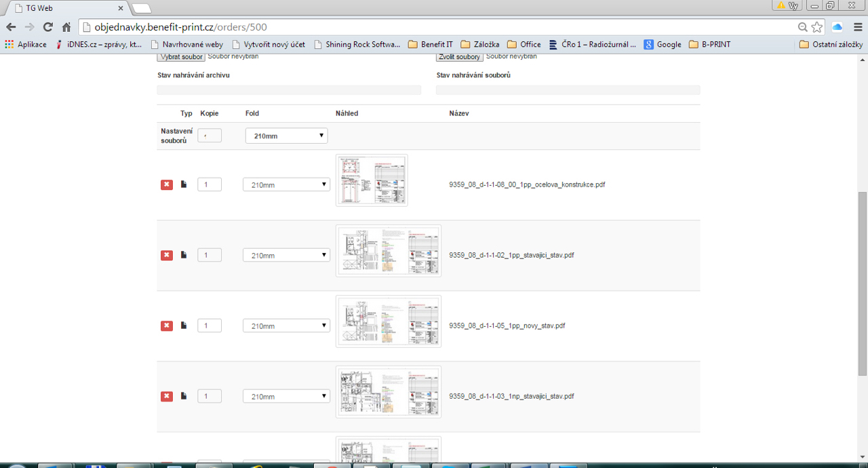The image size is (868, 468).
Task: Click the file type icon for 1pp_stavajici_stav.pdf
Action: coord(184,255)
